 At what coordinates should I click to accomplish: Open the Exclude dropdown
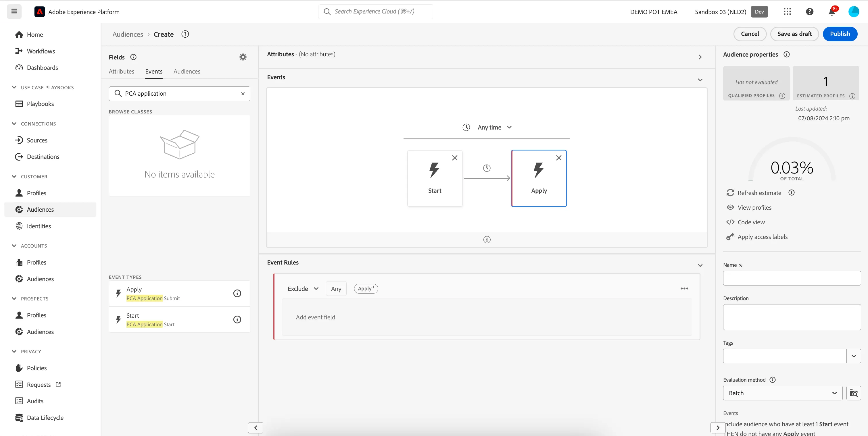[303, 289]
